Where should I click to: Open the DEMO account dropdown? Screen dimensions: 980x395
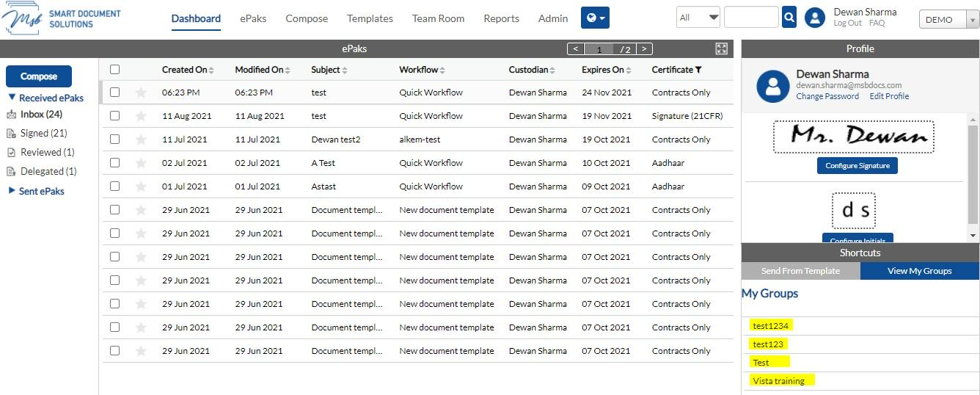click(x=948, y=20)
